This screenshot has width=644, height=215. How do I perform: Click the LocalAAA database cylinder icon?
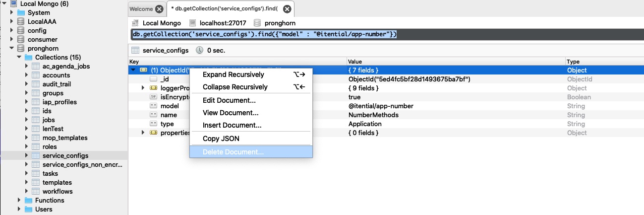[21, 21]
